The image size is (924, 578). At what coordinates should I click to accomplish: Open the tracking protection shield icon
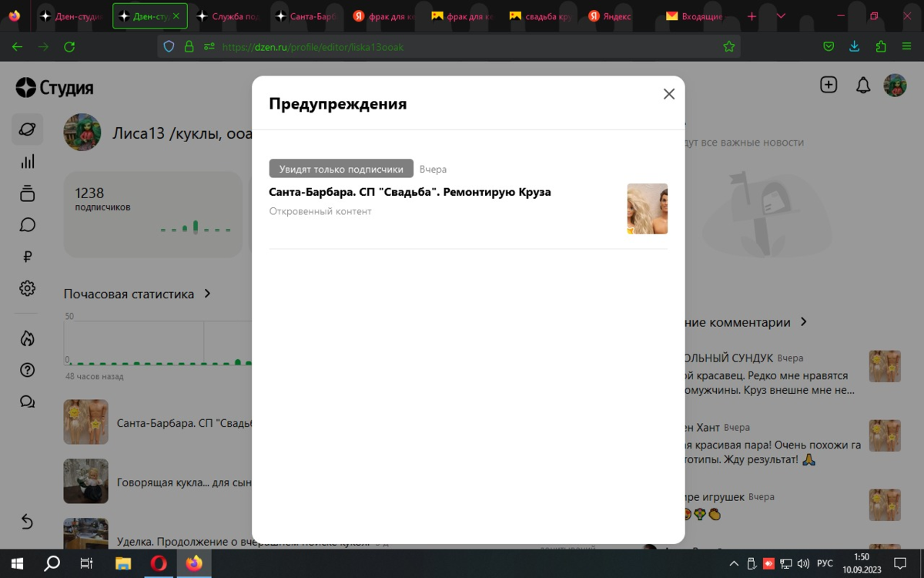point(169,47)
